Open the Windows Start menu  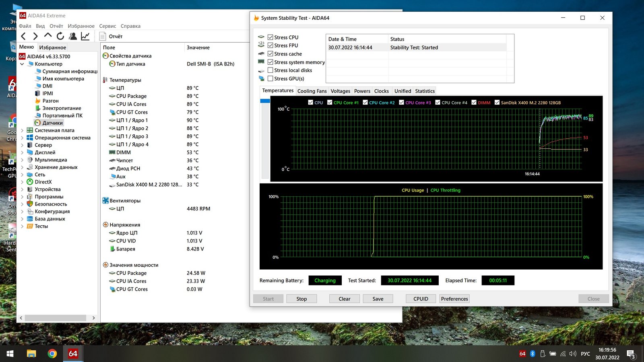click(x=10, y=354)
